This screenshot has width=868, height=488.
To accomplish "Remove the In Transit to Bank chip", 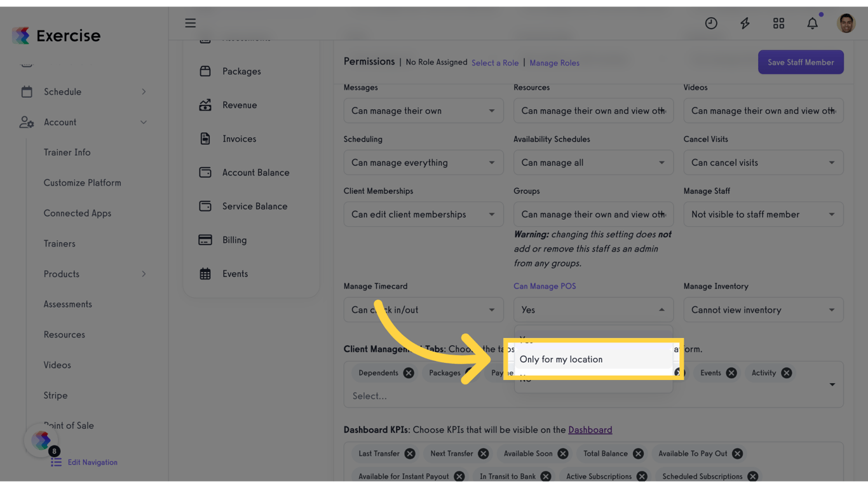I will tap(546, 477).
